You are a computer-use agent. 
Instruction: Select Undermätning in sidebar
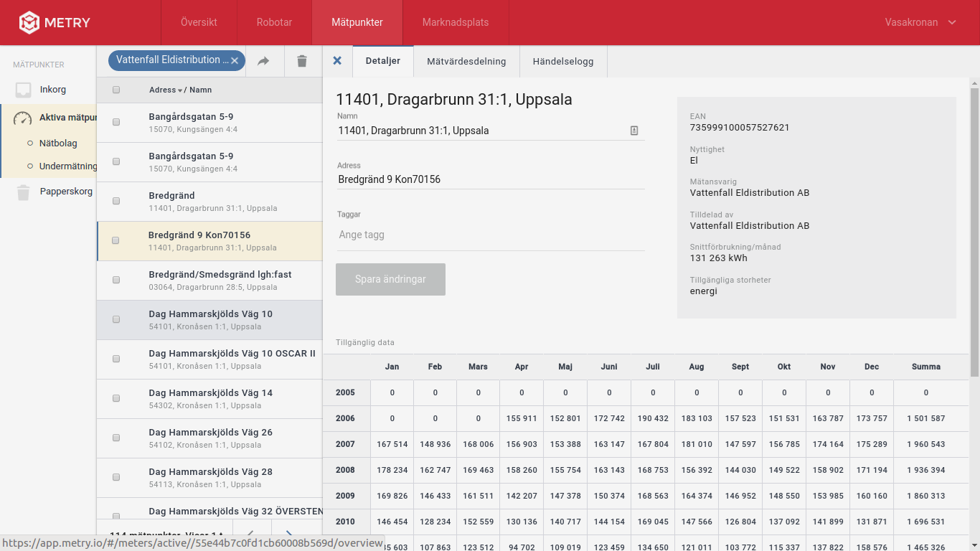[x=68, y=166]
